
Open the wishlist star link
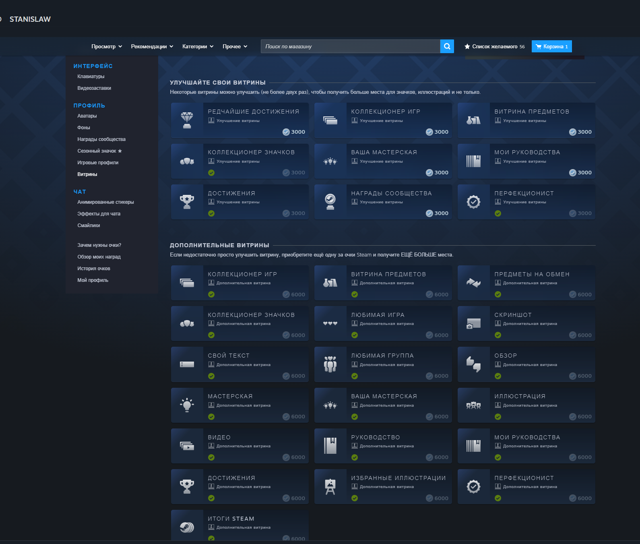[494, 47]
